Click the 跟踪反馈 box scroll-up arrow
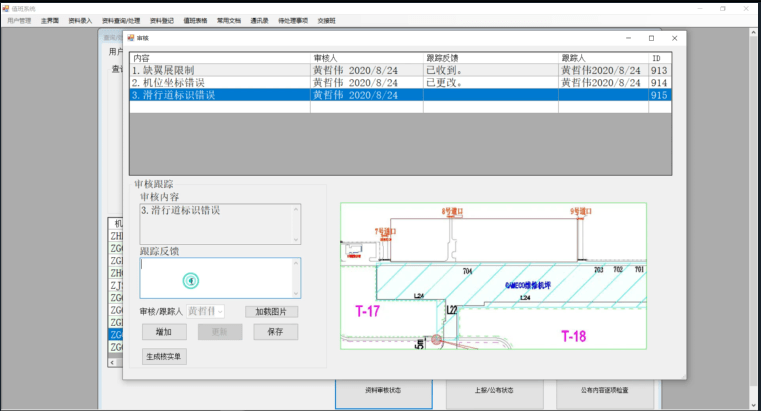The height and width of the screenshot is (411, 761). coord(296,263)
